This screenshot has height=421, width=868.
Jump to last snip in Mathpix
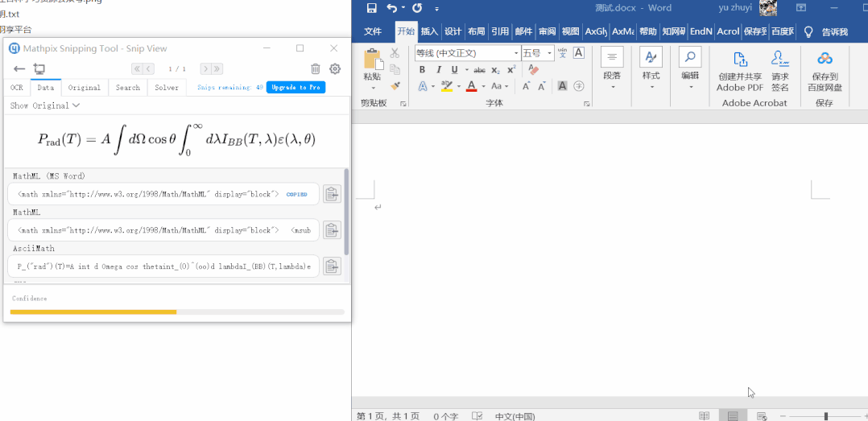click(x=217, y=69)
